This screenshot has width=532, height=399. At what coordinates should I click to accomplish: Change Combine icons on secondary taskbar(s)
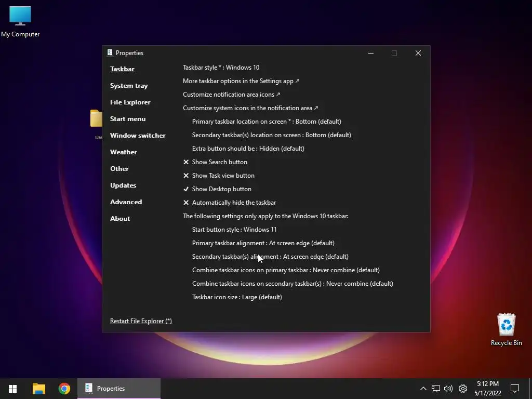(x=292, y=284)
